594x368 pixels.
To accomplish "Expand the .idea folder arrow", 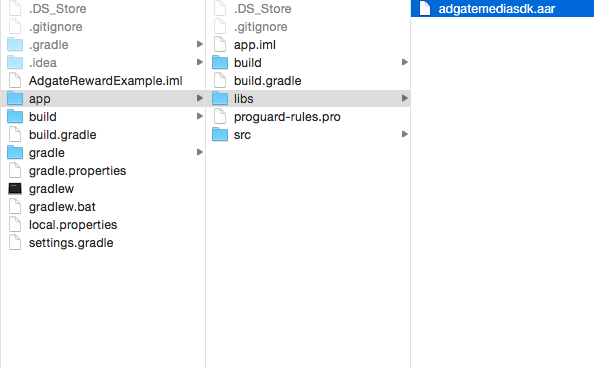I will tap(200, 62).
